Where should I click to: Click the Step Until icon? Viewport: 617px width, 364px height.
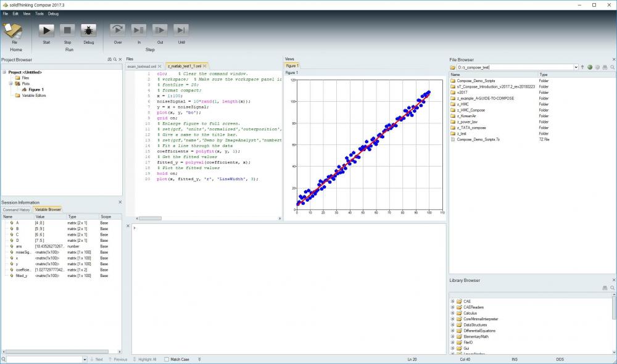click(181, 30)
